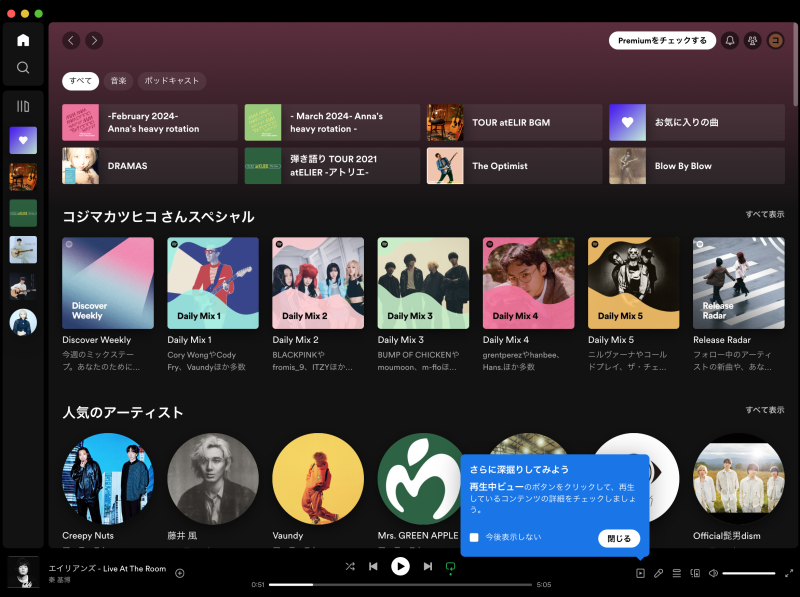
Task: Open the play queue icon
Action: (677, 574)
